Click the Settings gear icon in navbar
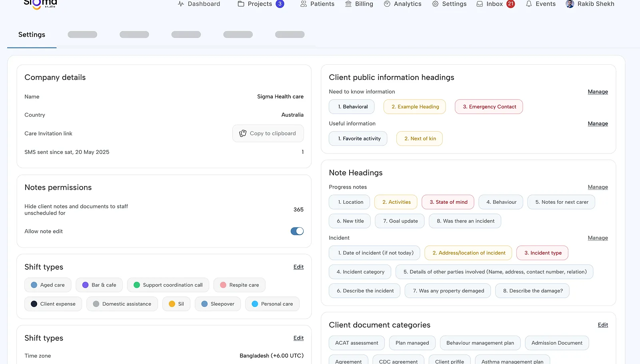Screen dimensions: 640x364 (x=435, y=4)
